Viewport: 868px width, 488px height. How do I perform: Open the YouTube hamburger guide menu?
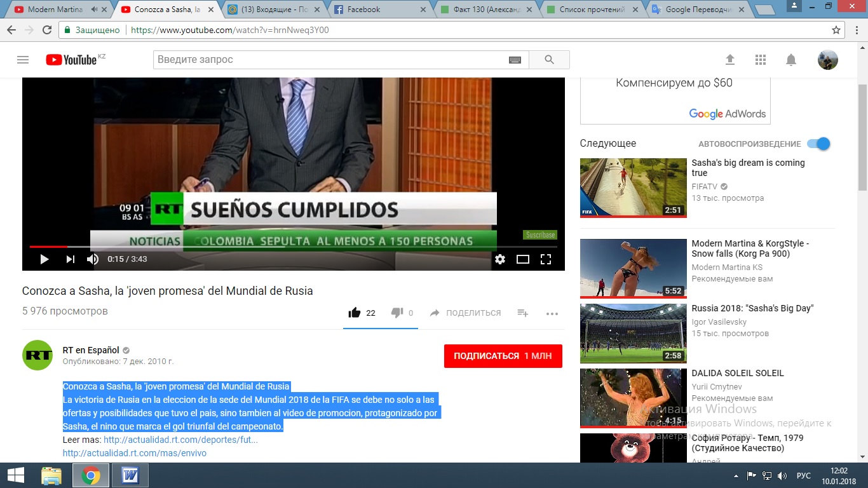point(23,60)
